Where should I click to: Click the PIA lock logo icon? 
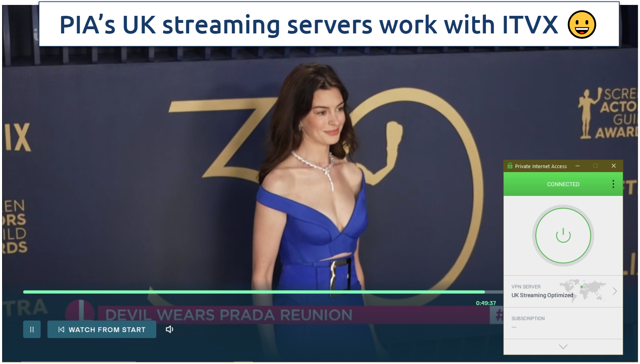tap(510, 166)
